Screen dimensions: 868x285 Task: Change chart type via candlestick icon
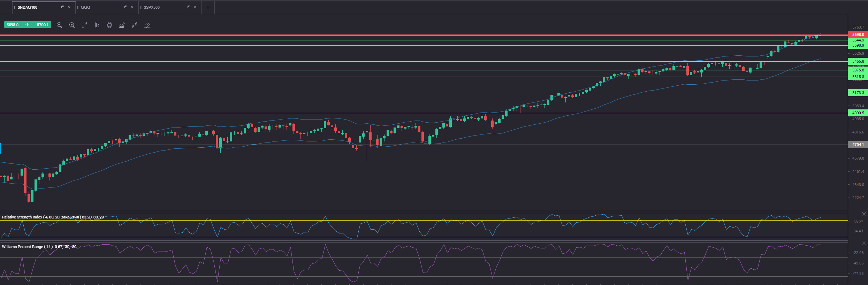(97, 25)
